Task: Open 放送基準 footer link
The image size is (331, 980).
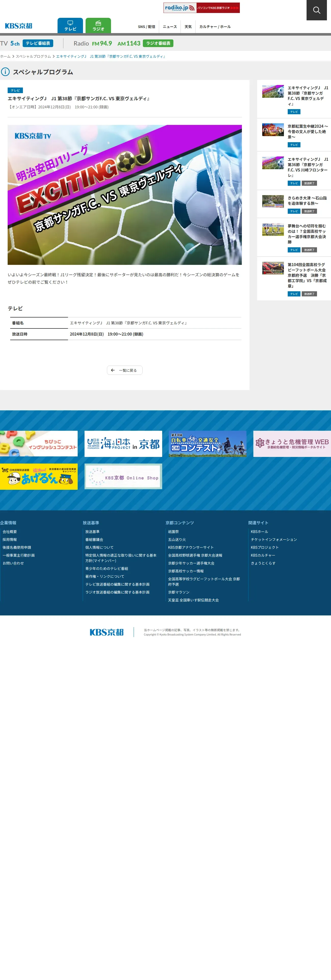Action: [x=92, y=531]
